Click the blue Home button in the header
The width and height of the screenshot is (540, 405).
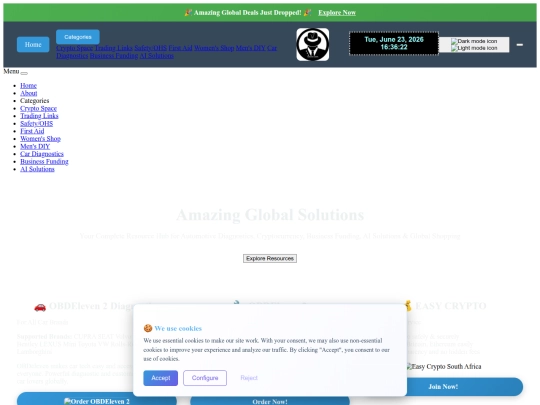[x=33, y=44]
